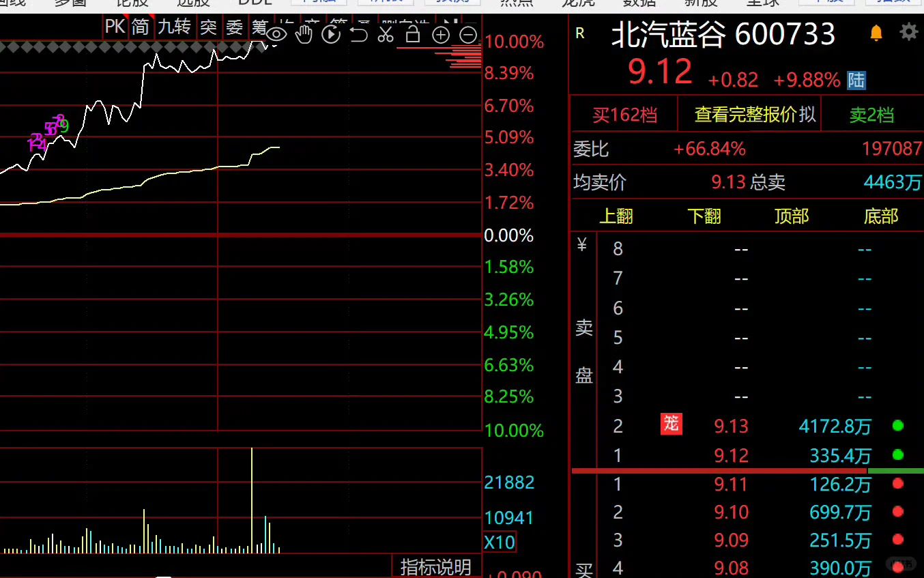
Task: Click the 10941 volume axis label
Action: (509, 517)
